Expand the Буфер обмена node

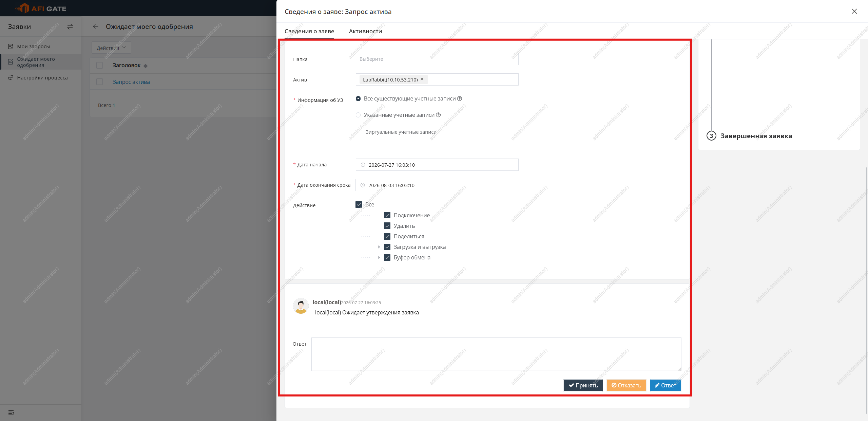[379, 257]
